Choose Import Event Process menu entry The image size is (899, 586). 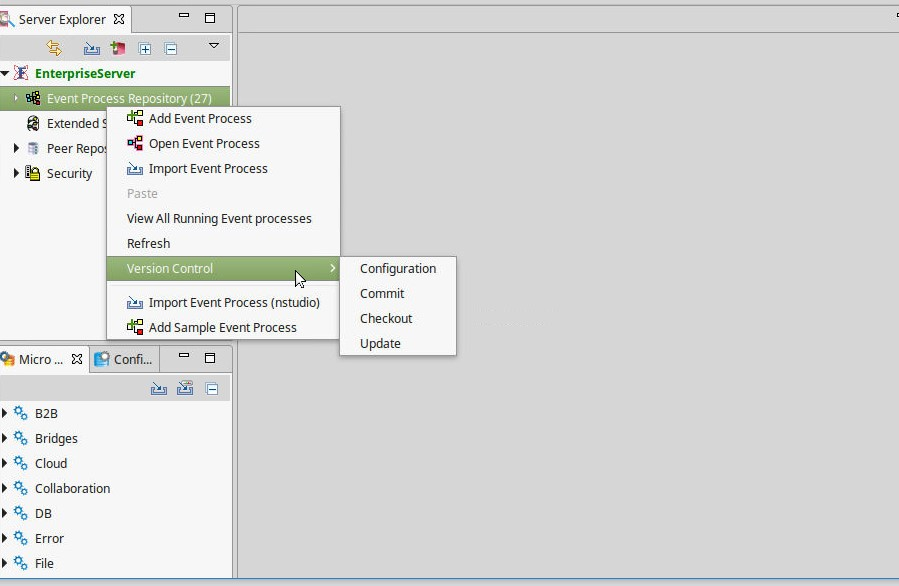coord(224,169)
